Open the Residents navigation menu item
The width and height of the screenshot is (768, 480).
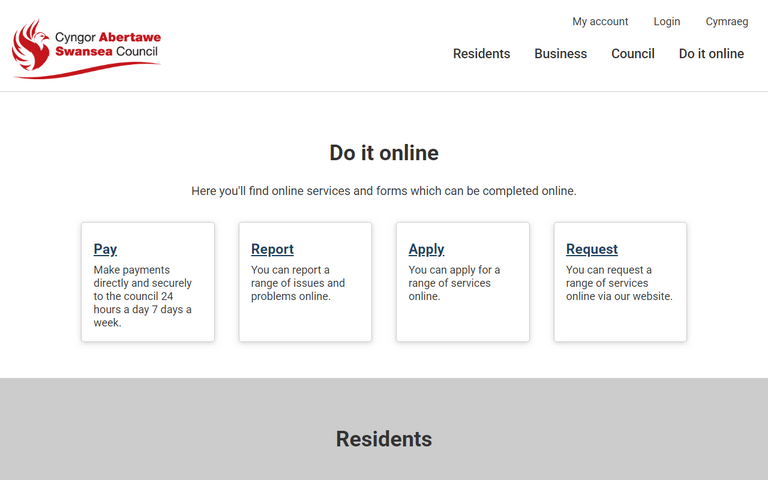tap(481, 54)
